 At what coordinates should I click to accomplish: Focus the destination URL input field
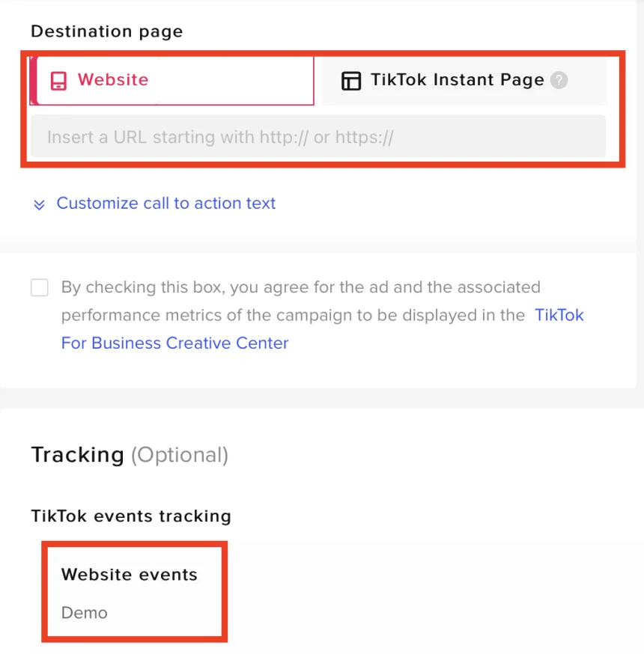tap(318, 137)
